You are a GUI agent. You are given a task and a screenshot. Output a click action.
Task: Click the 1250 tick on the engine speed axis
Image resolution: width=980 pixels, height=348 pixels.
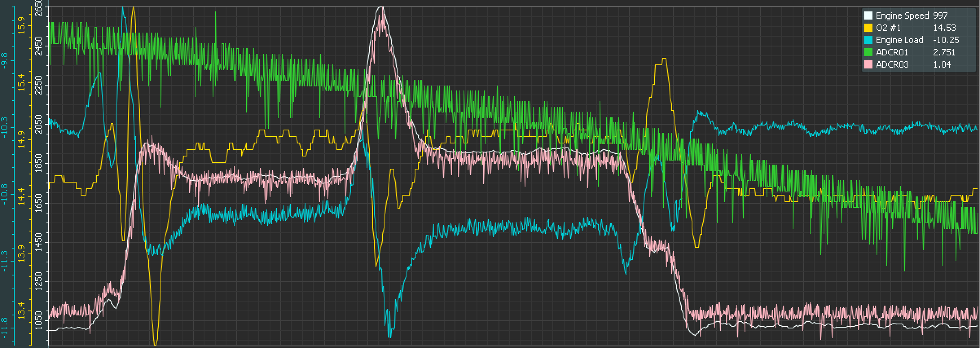pos(39,281)
